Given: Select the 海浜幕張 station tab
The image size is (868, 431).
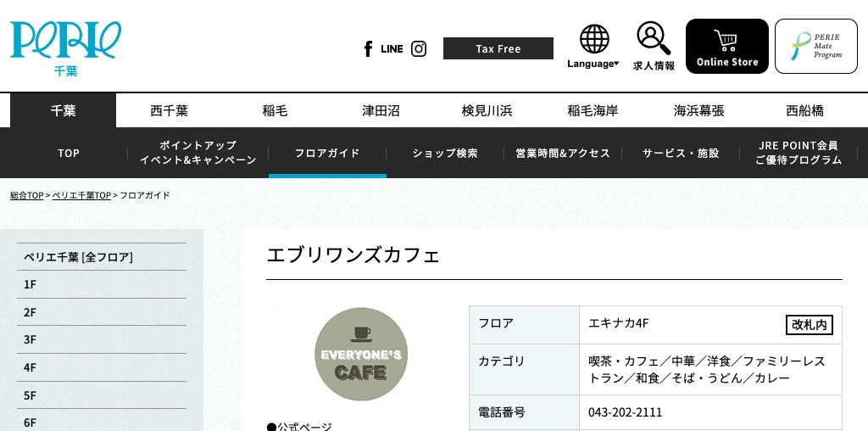Looking at the screenshot, I should tap(698, 111).
